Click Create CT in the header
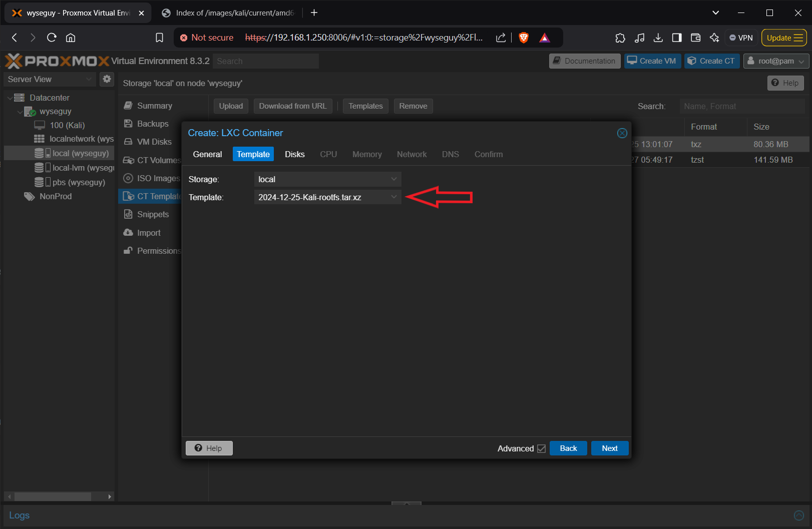Screen dimensions: 812x529 pyautogui.click(x=712, y=61)
